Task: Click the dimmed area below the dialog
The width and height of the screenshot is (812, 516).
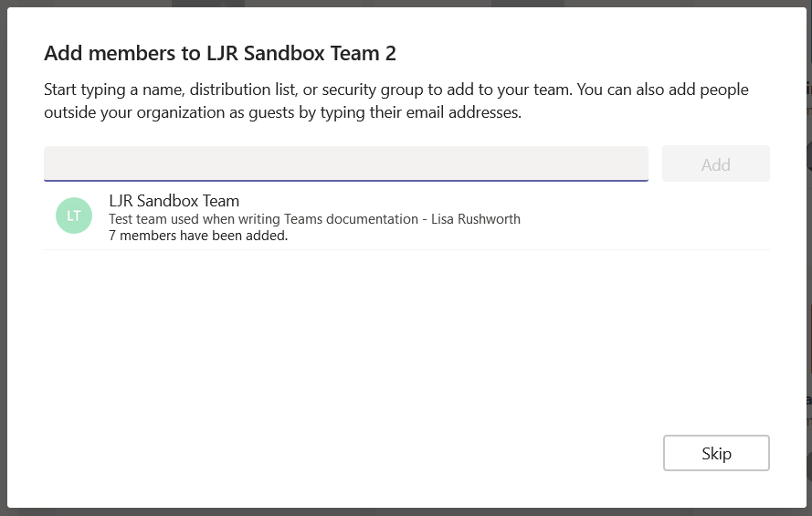Action: point(406,512)
